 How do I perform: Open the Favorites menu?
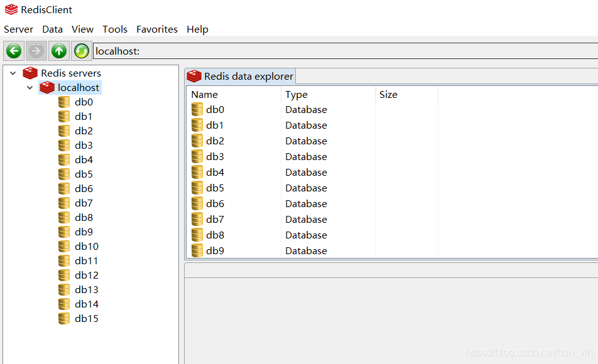pyautogui.click(x=156, y=29)
